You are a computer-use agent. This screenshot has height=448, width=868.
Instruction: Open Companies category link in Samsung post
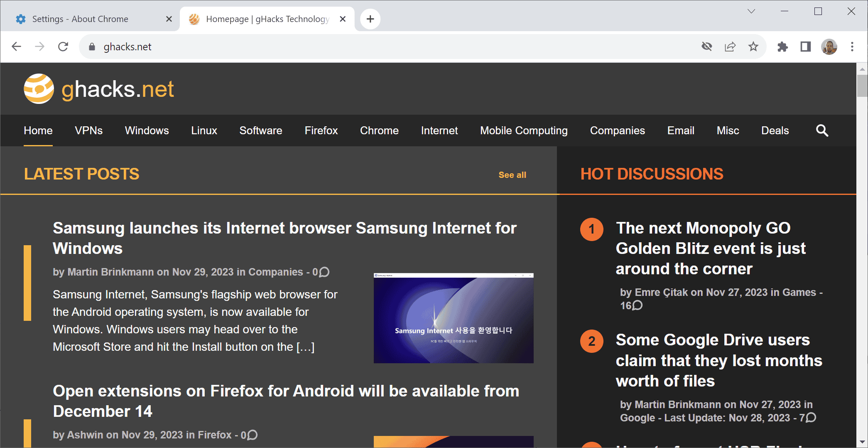coord(276,272)
